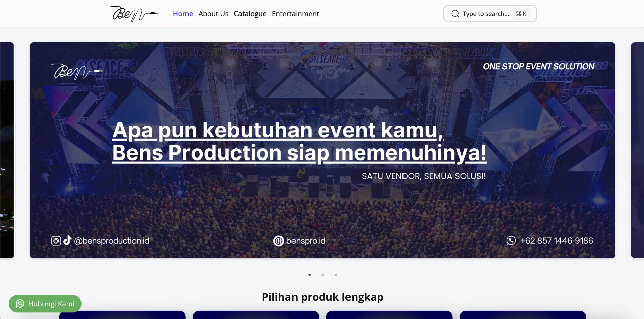The width and height of the screenshot is (644, 319).
Task: Click 'SATU VENDOR, SEMUA SOLUSI!' text
Action: 424,176
